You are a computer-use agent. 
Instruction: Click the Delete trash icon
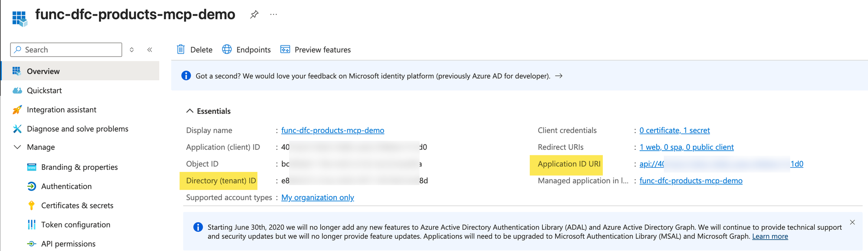(181, 50)
